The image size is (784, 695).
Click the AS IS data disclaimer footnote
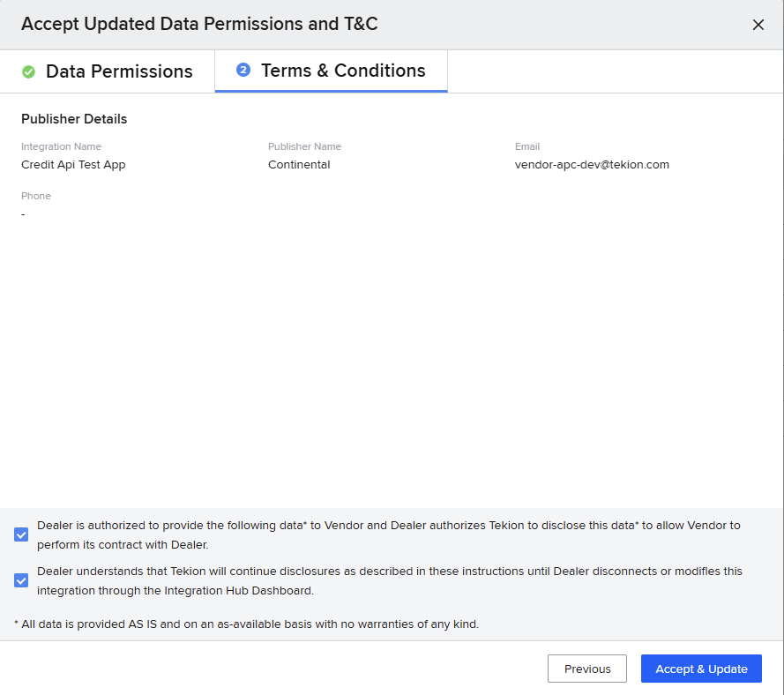pos(247,624)
